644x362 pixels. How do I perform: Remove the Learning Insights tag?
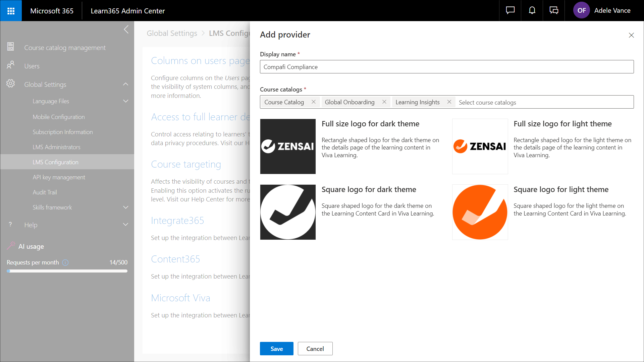449,102
